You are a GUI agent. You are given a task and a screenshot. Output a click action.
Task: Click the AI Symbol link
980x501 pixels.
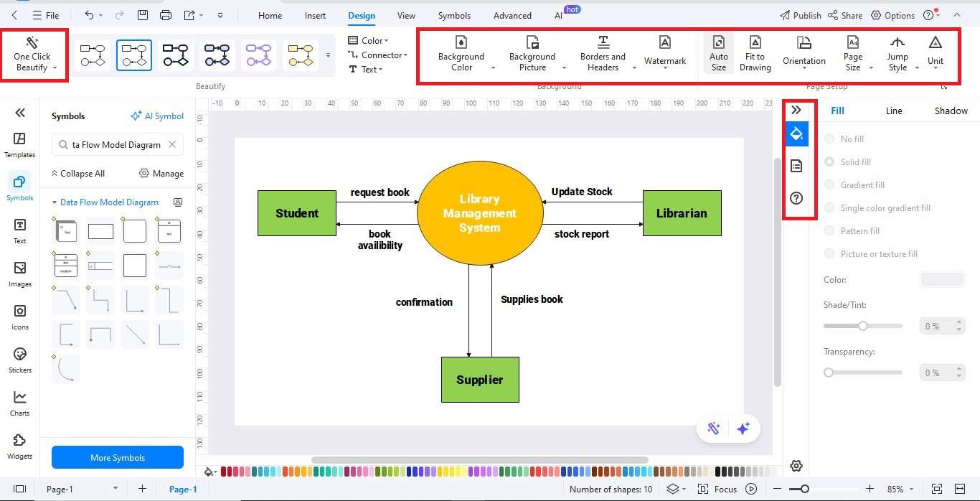157,116
